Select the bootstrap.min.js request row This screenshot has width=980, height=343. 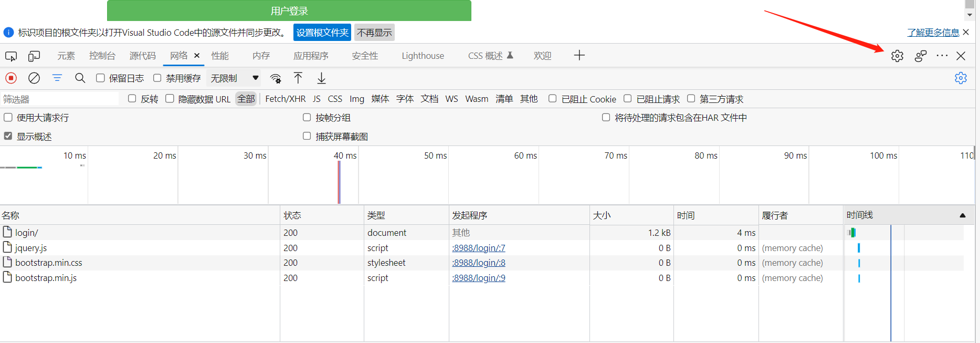(482, 278)
